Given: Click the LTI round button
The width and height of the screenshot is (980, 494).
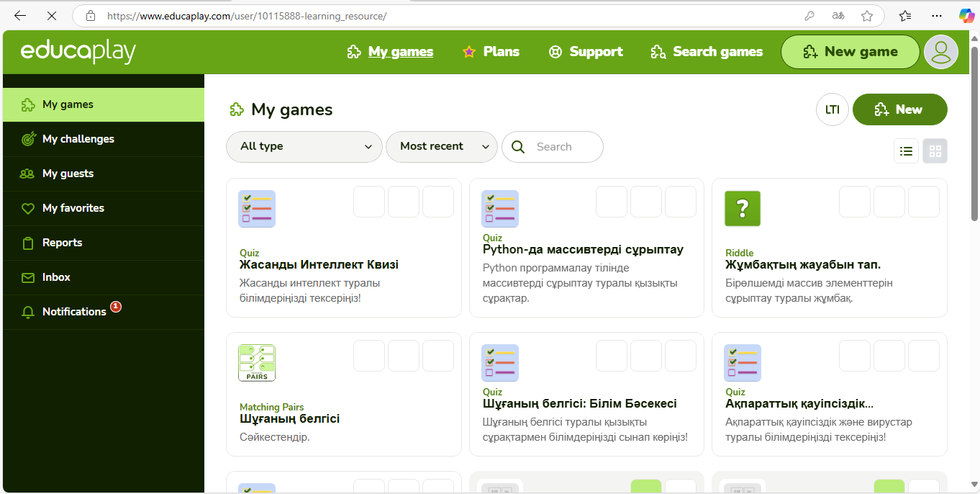Looking at the screenshot, I should [832, 110].
